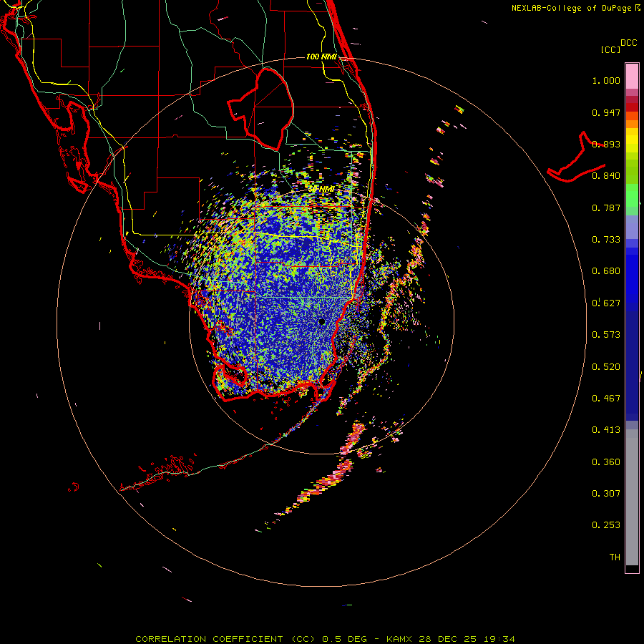Click the TH threshold label
Viewport: 644px width, 644px height.
[615, 557]
